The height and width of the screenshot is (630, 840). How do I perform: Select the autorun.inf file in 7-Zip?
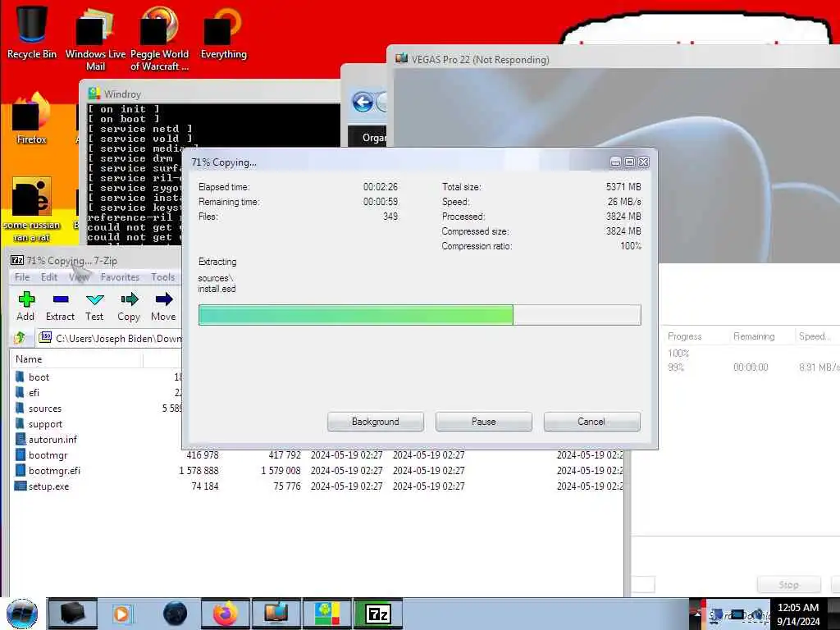52,440
